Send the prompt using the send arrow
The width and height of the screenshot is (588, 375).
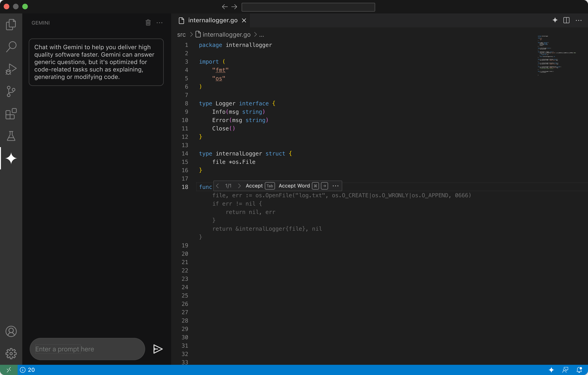coord(158,349)
